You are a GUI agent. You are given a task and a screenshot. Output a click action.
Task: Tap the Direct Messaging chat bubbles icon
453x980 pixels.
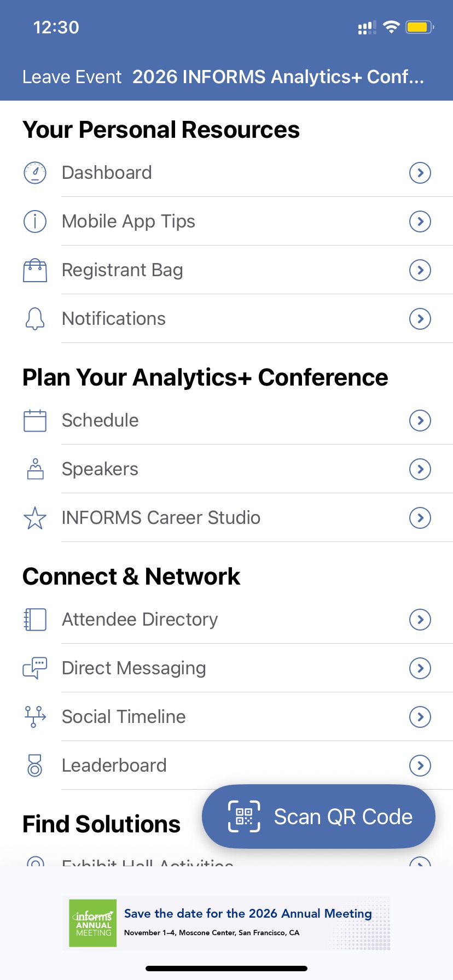tap(35, 668)
